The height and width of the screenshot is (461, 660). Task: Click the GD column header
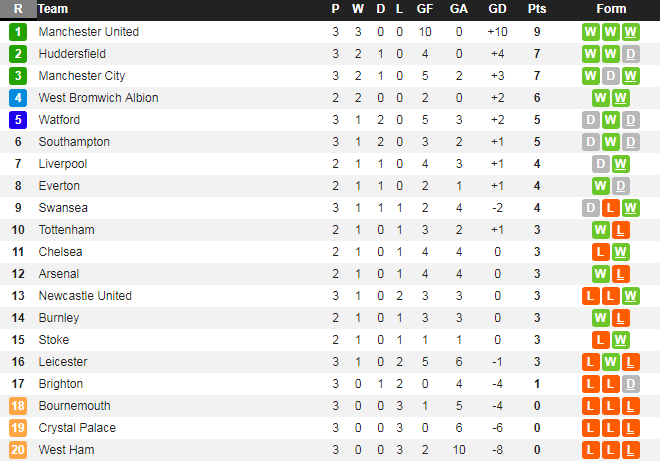497,9
